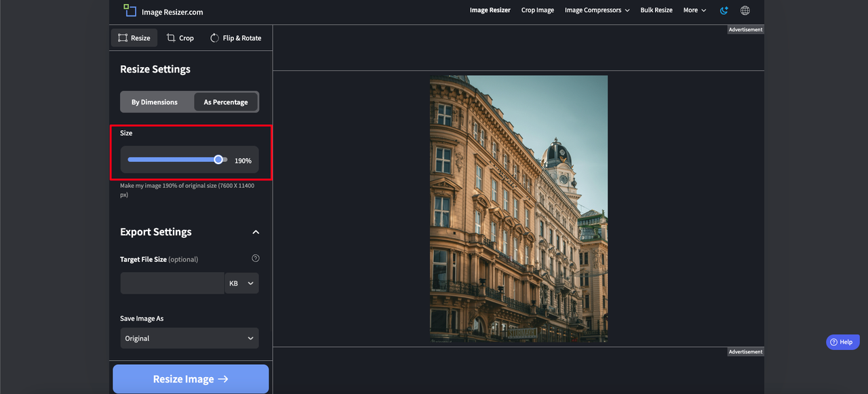Switch to the Crop tab

[180, 38]
